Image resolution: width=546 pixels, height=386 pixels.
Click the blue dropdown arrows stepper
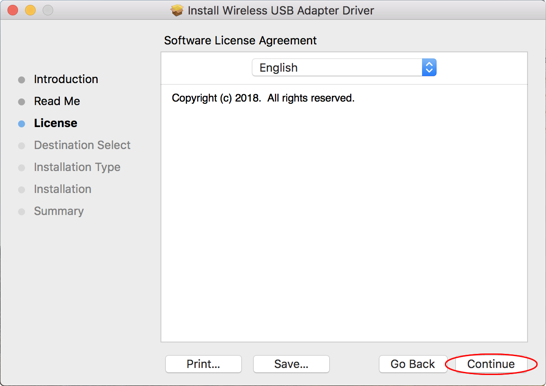[429, 68]
